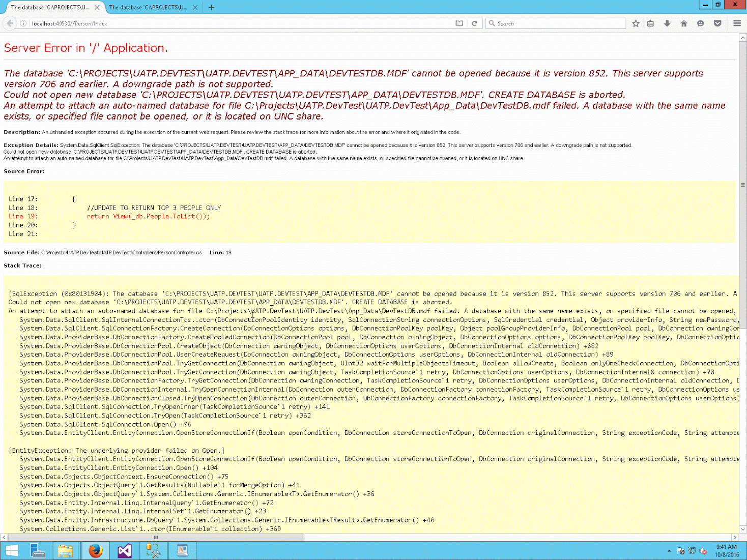The image size is (747, 560).
Task: Show your bookmarks list icon
Action: (x=650, y=23)
